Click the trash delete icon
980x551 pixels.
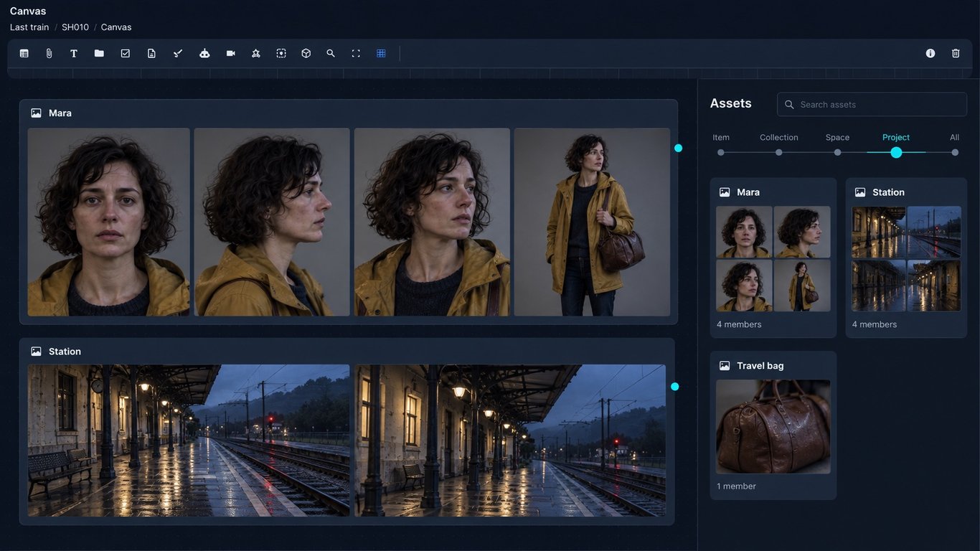tap(956, 53)
